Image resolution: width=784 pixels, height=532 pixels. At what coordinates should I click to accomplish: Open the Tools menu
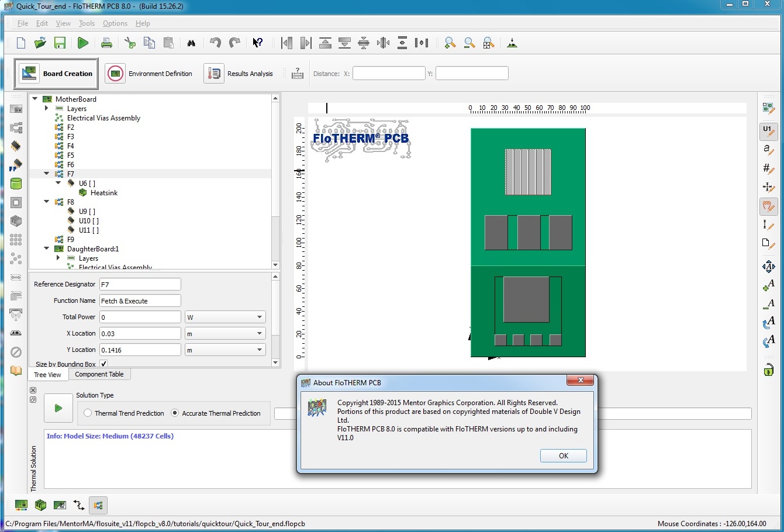(x=87, y=23)
